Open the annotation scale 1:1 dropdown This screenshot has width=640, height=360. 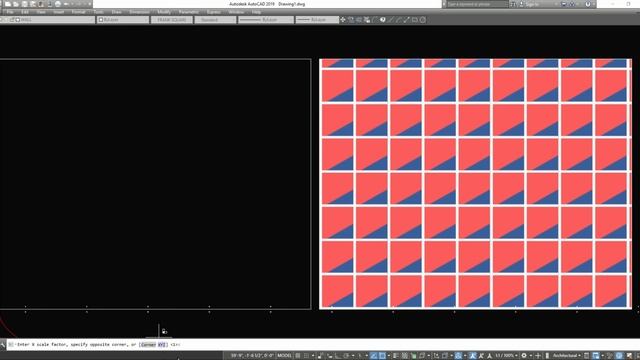[506, 356]
